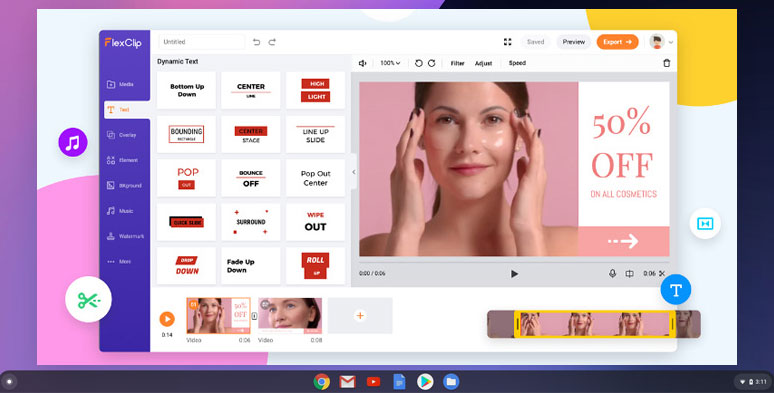The image size is (774, 393).
Task: Select Center Stage text style
Action: (251, 134)
